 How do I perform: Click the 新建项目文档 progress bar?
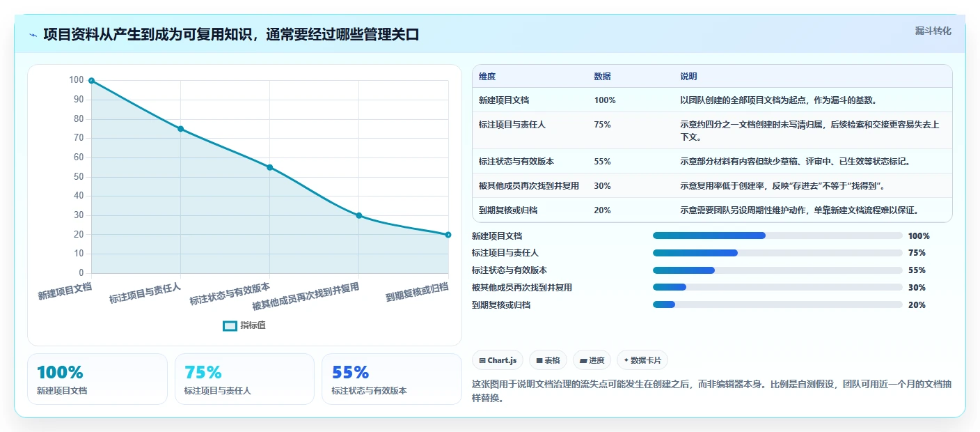pyautogui.click(x=777, y=236)
